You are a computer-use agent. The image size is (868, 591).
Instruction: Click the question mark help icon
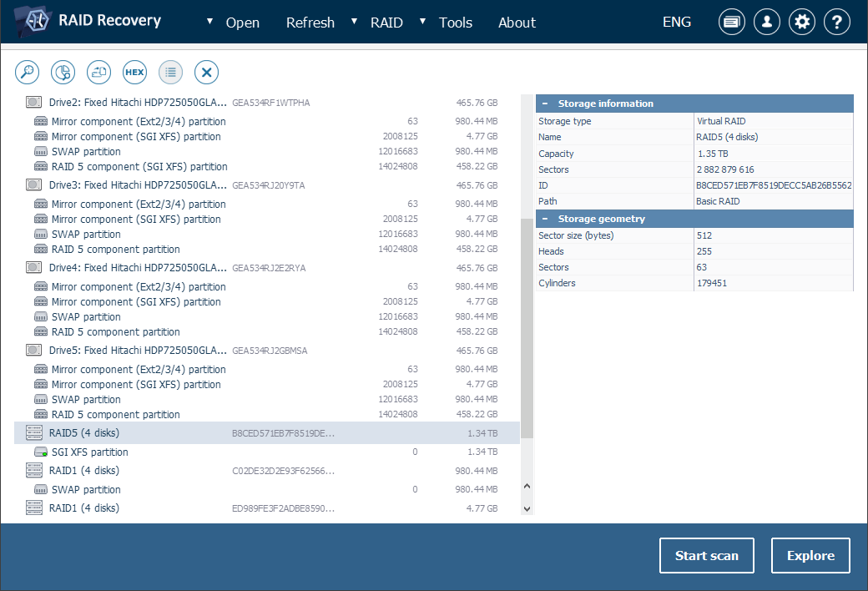837,23
